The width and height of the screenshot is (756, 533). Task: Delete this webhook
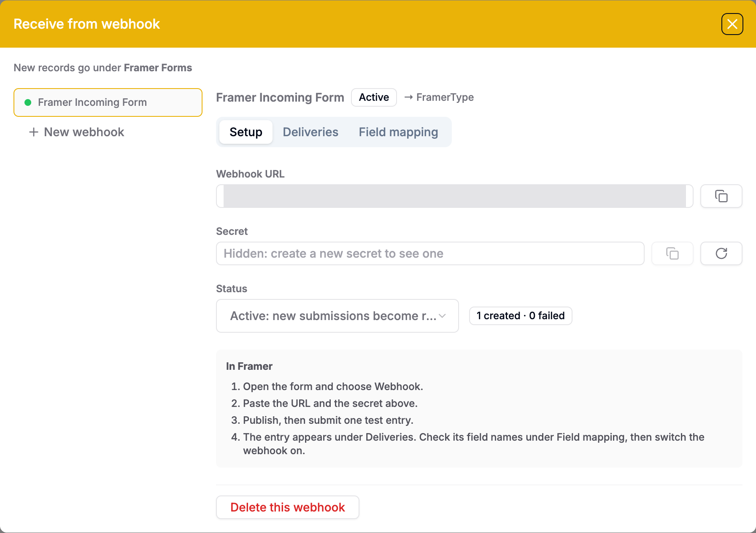coord(287,507)
